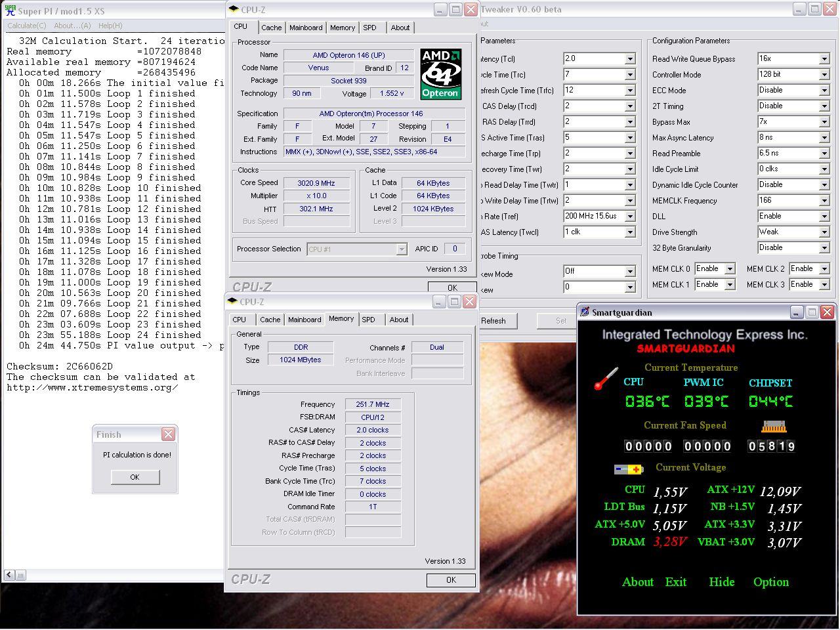Click the 05819 fan speed reading
The width and height of the screenshot is (840, 630).
click(x=772, y=446)
